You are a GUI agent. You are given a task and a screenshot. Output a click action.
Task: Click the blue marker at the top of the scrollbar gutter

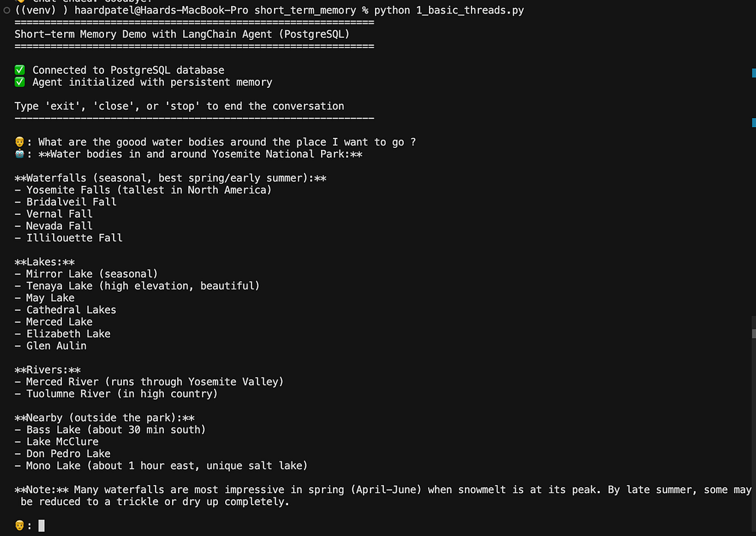point(754,73)
